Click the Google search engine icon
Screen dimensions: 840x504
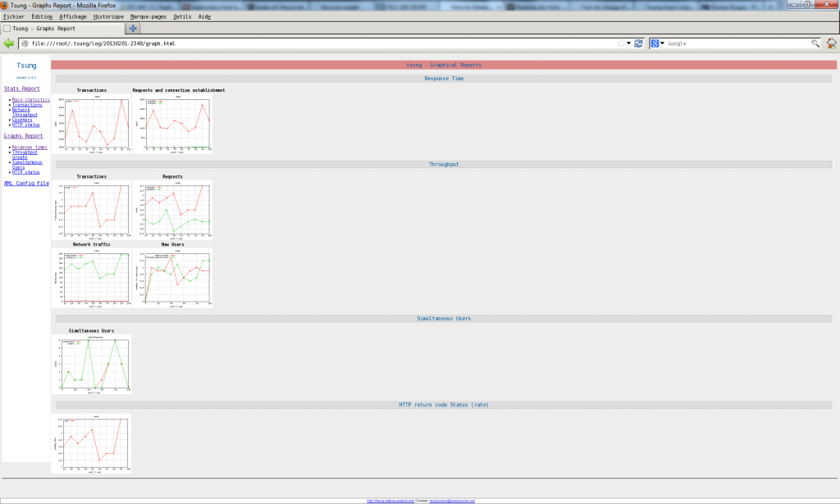click(x=655, y=43)
